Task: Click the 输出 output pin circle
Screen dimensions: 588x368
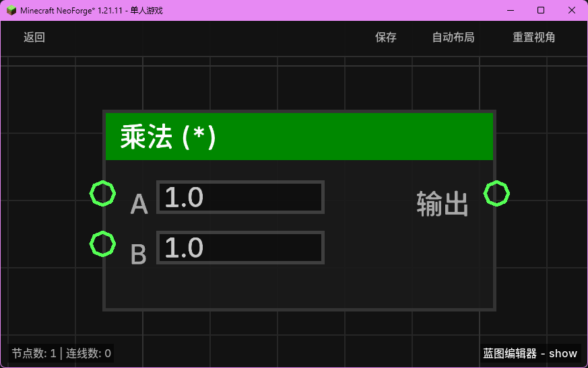Action: pos(496,193)
